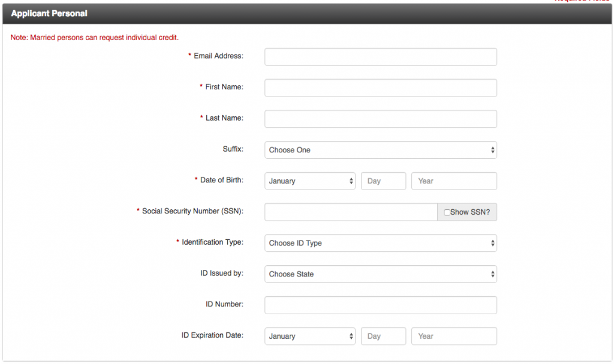Click the Email Address input field
The width and height of the screenshot is (614, 364).
(381, 56)
